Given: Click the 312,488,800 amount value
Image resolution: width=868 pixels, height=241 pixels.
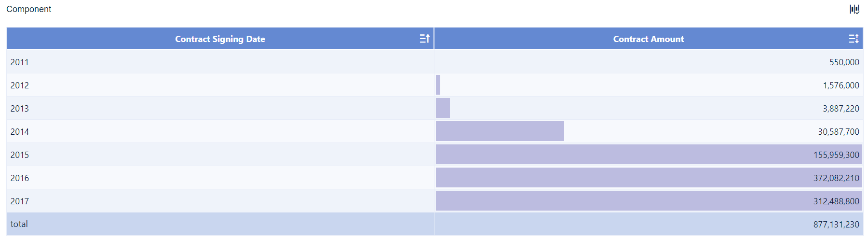Looking at the screenshot, I should tap(836, 201).
